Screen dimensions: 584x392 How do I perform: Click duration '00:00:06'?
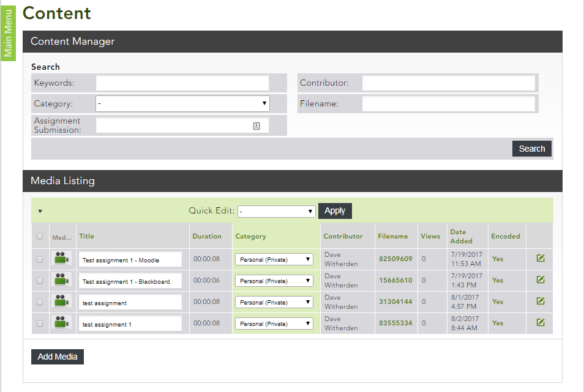pyautogui.click(x=206, y=281)
